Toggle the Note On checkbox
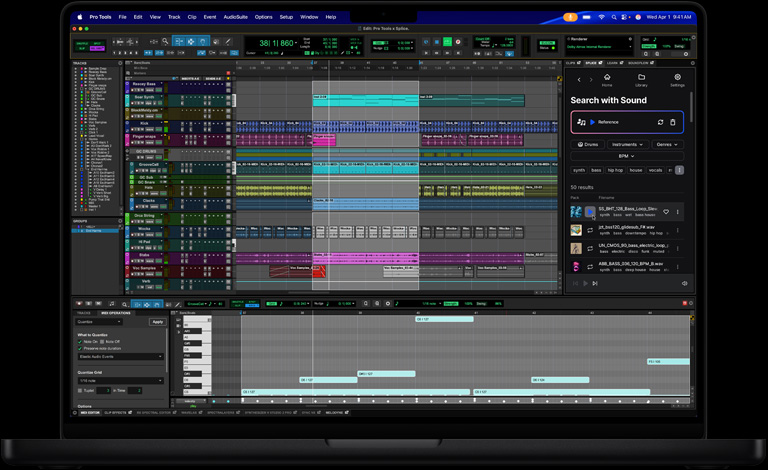Screen dimensions: 768x470 tap(80, 341)
